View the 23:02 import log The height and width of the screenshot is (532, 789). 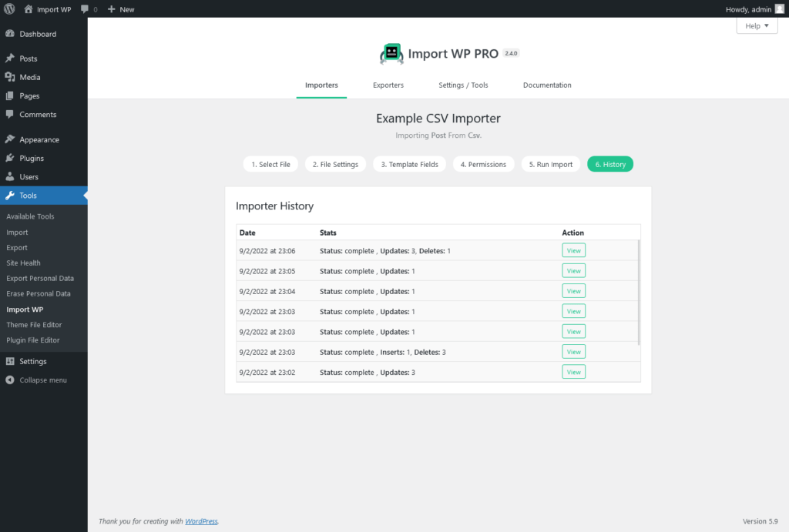pyautogui.click(x=573, y=372)
